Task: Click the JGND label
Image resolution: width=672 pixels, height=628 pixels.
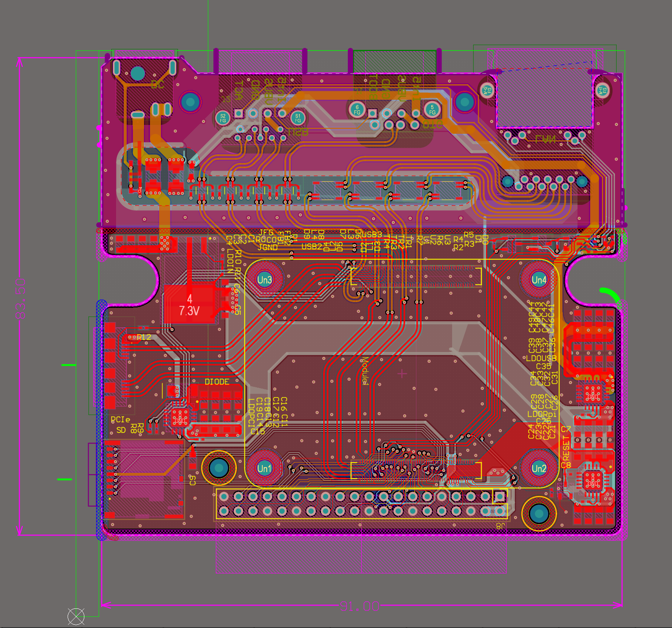Action: [268, 247]
